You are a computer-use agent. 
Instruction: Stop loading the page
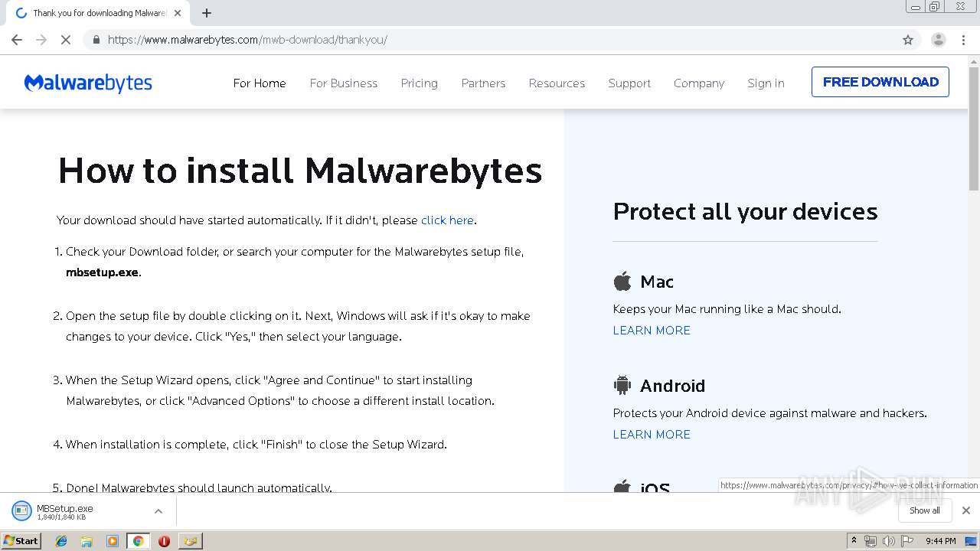coord(66,40)
